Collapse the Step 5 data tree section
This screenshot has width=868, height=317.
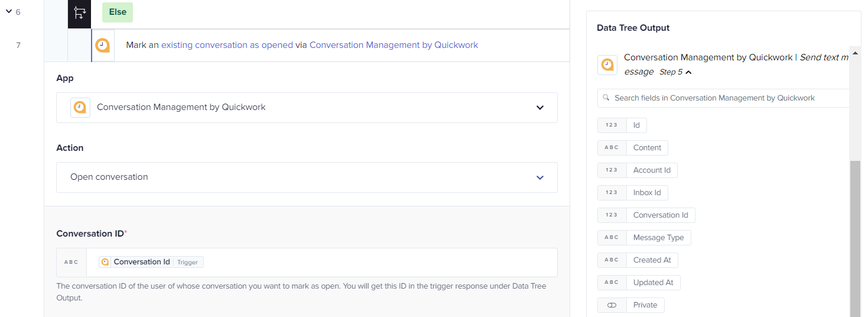tap(688, 72)
